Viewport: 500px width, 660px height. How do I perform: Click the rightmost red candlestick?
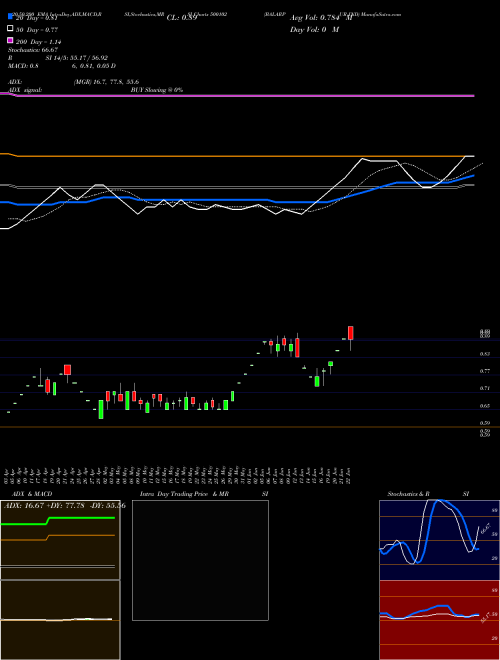click(x=351, y=333)
